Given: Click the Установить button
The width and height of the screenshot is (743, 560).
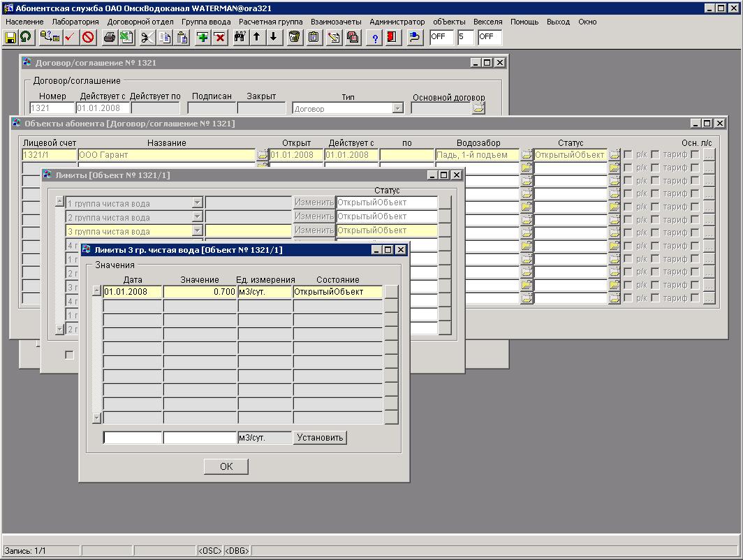Looking at the screenshot, I should [x=320, y=438].
